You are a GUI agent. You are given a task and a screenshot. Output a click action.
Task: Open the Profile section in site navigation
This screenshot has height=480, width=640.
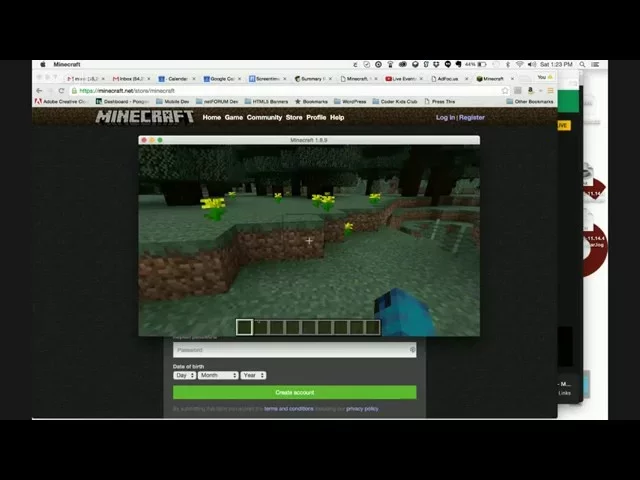pyautogui.click(x=316, y=117)
